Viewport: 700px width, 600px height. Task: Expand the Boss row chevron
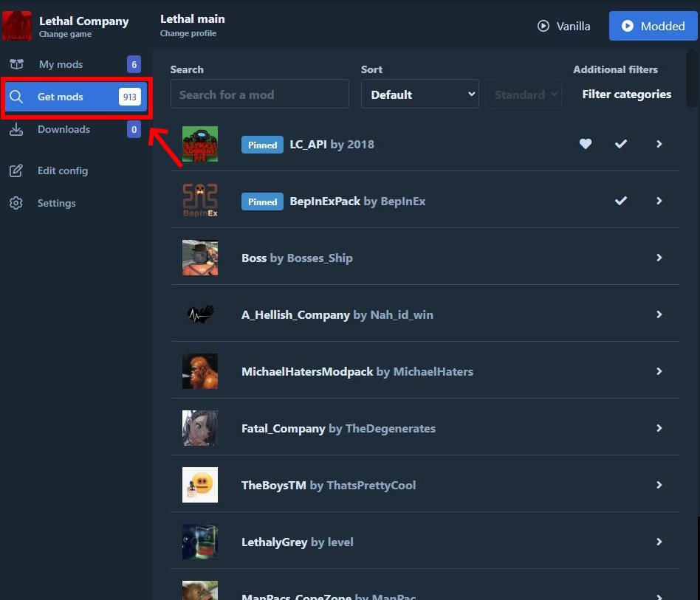(x=659, y=258)
